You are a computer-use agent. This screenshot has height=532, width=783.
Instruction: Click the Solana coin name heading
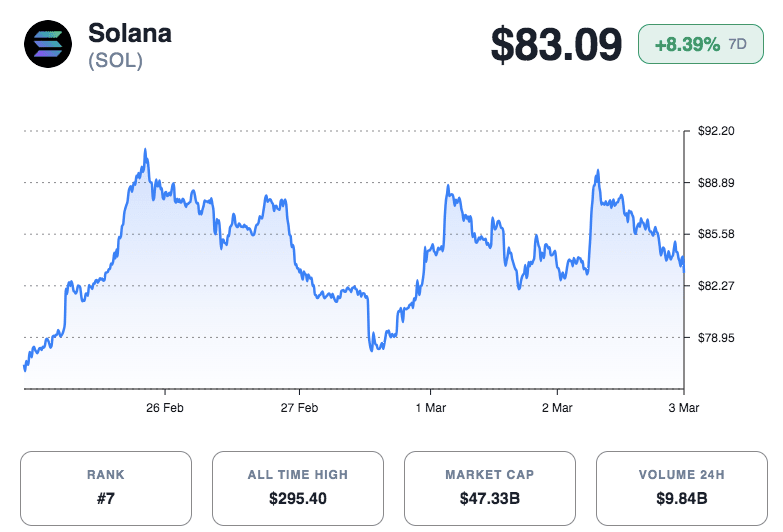pos(130,32)
